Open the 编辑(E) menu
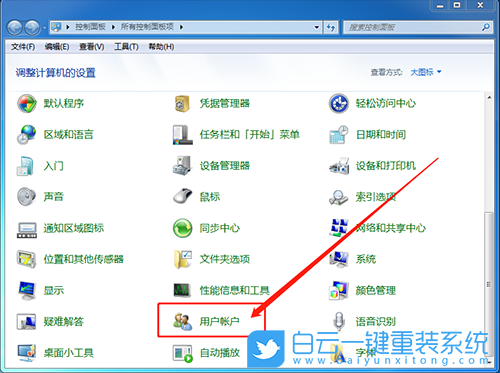The image size is (500, 373). [57, 47]
